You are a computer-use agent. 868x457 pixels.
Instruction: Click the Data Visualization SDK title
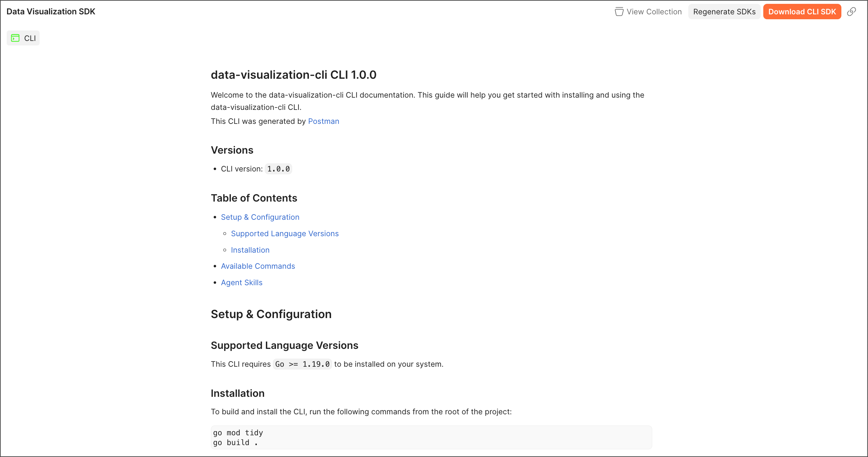(x=51, y=12)
